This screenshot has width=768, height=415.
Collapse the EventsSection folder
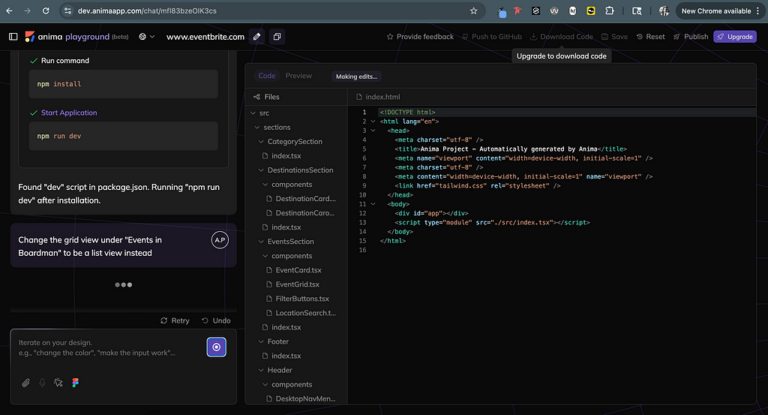point(261,242)
